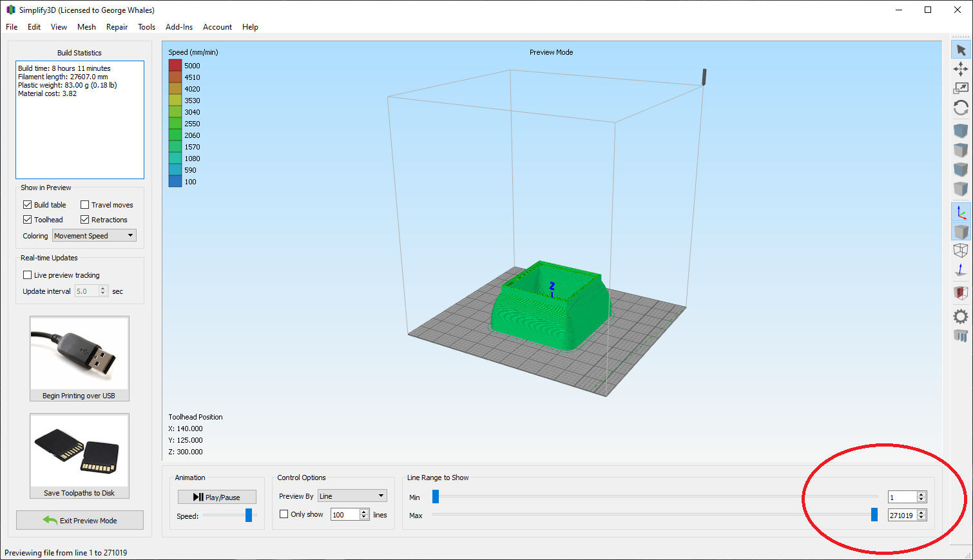The height and width of the screenshot is (560, 973).
Task: Toggle the Retractions checkbox
Action: click(x=84, y=219)
